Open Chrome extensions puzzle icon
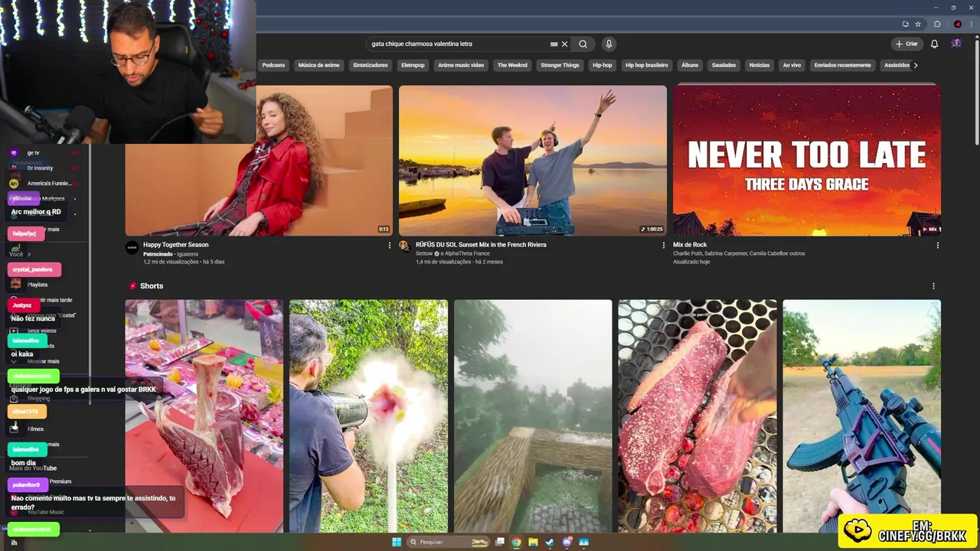Image resolution: width=980 pixels, height=551 pixels. tap(937, 24)
